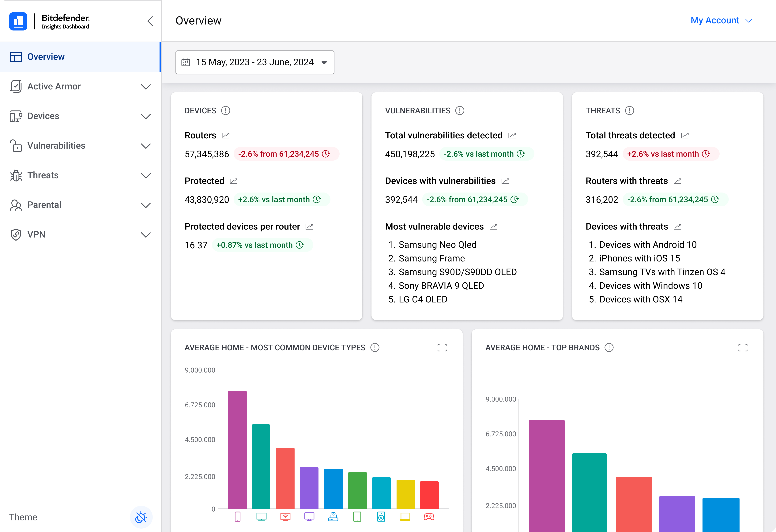Expand the Parental section chevron

click(146, 205)
